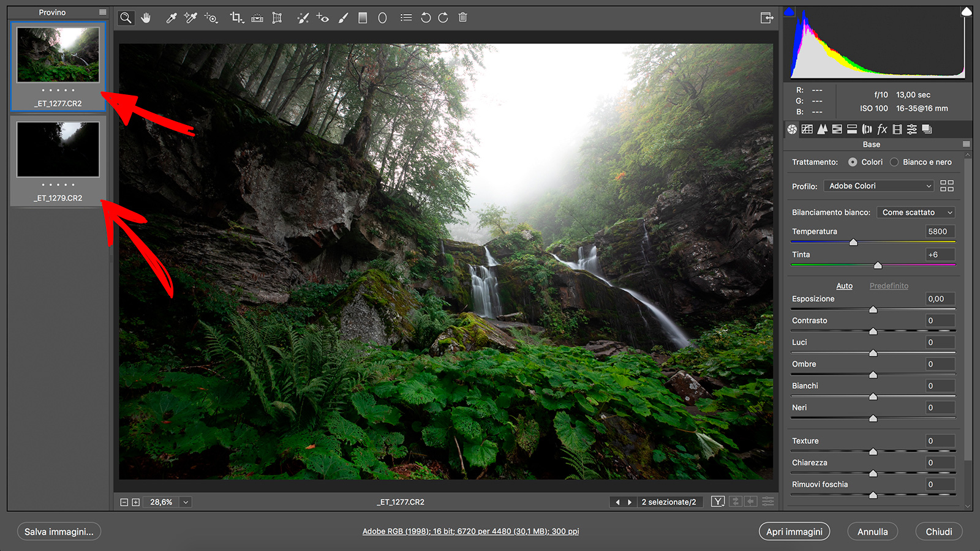Open the Bilanciamento bianco dropdown

pos(916,212)
